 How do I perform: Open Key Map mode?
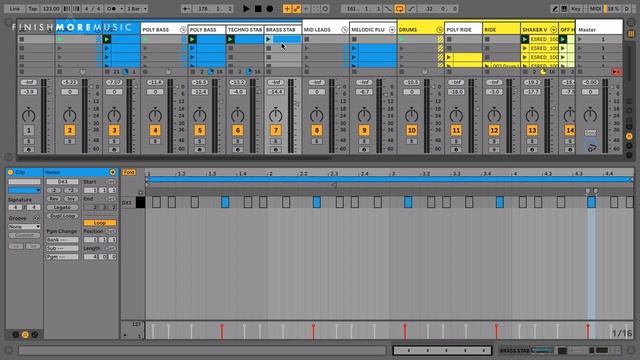(576, 9)
